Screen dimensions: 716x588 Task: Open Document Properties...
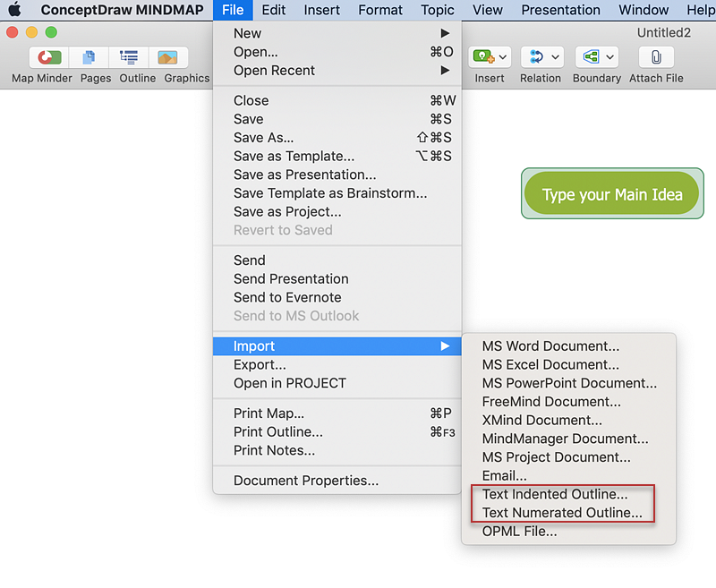337,481
